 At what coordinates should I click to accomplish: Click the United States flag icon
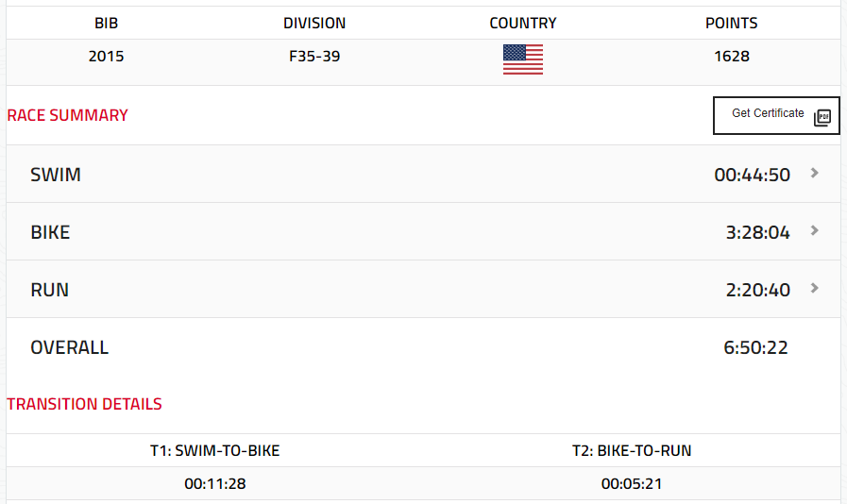[x=522, y=59]
